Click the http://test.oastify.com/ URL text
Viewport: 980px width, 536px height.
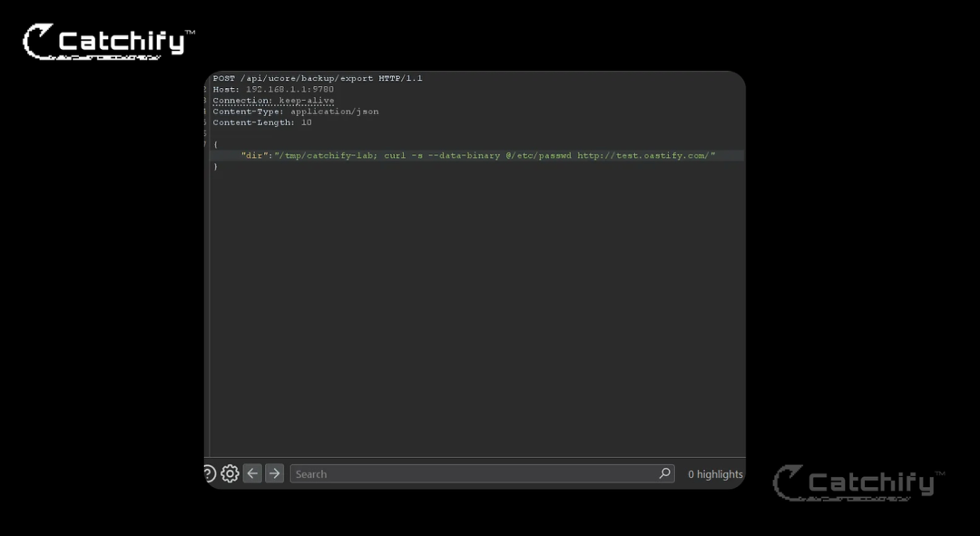(643, 156)
